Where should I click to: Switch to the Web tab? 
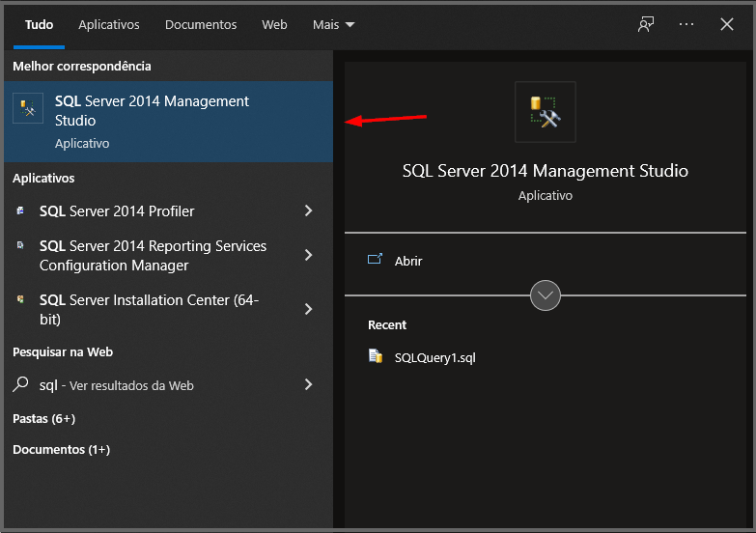tap(274, 24)
